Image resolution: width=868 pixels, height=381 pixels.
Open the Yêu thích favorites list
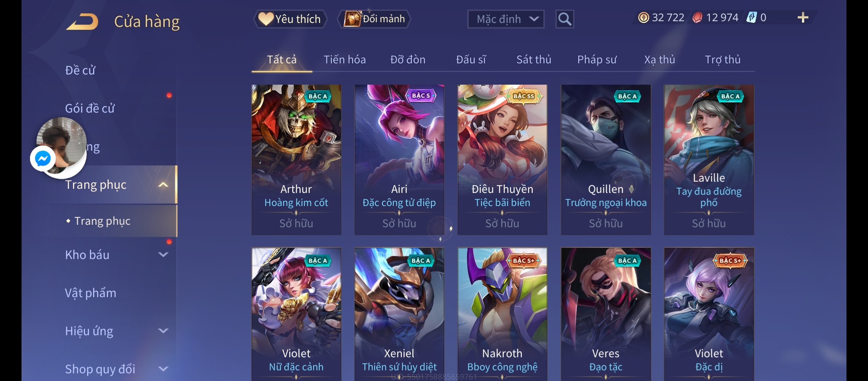click(x=290, y=19)
